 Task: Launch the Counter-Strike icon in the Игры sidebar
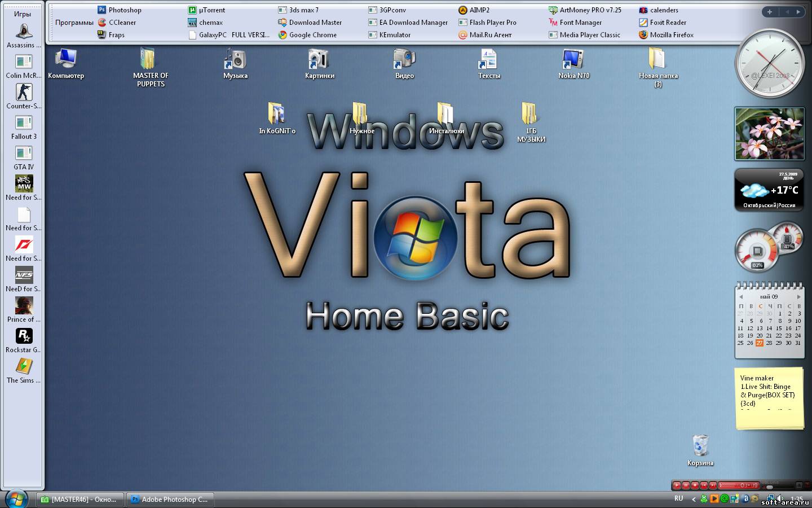[24, 93]
